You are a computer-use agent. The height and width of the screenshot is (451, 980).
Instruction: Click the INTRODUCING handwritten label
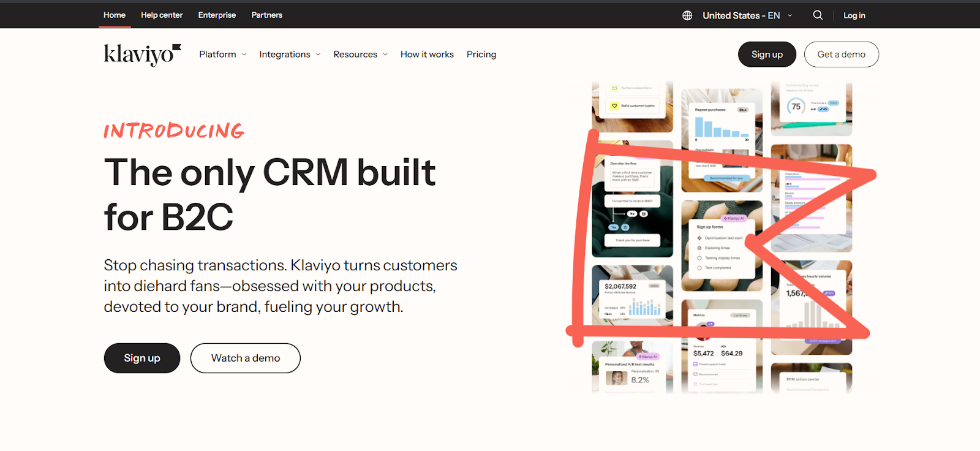pos(174,131)
